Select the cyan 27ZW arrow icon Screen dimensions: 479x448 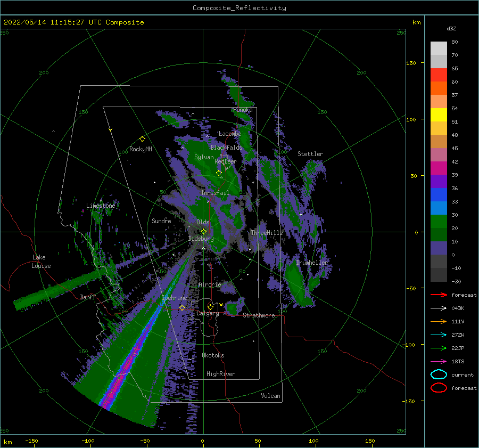click(439, 335)
